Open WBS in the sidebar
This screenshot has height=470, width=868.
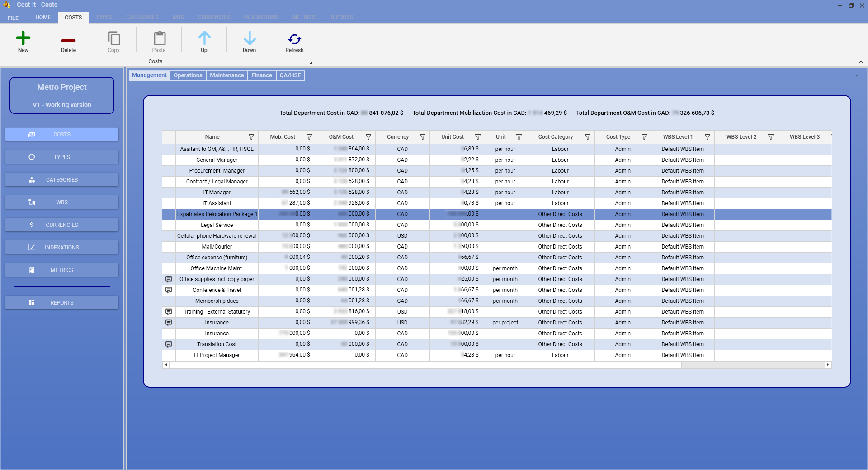pyautogui.click(x=62, y=202)
